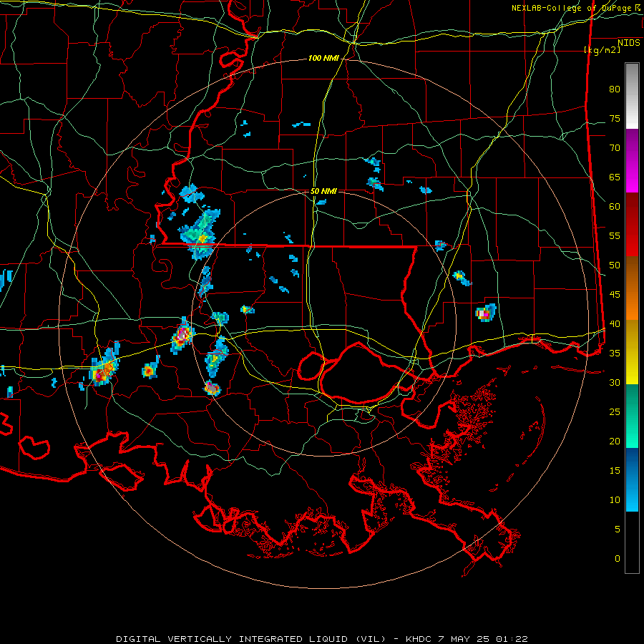
Task: Click the 75 value on the color scale
Action: 615,118
